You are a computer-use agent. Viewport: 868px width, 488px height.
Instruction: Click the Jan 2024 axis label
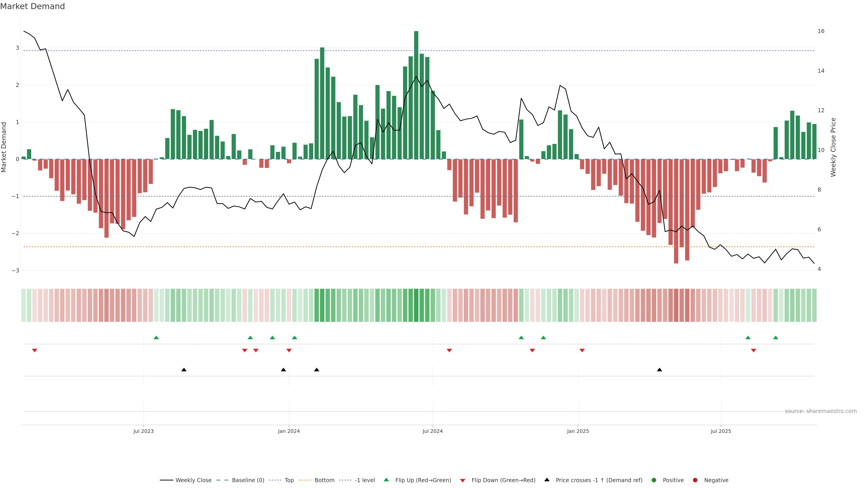click(x=289, y=431)
